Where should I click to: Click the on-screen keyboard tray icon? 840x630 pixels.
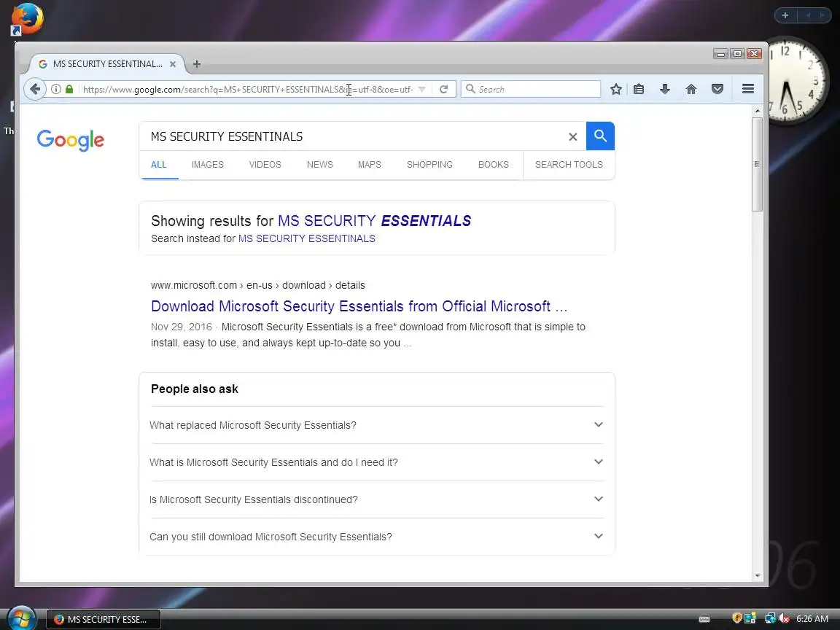[x=704, y=619]
